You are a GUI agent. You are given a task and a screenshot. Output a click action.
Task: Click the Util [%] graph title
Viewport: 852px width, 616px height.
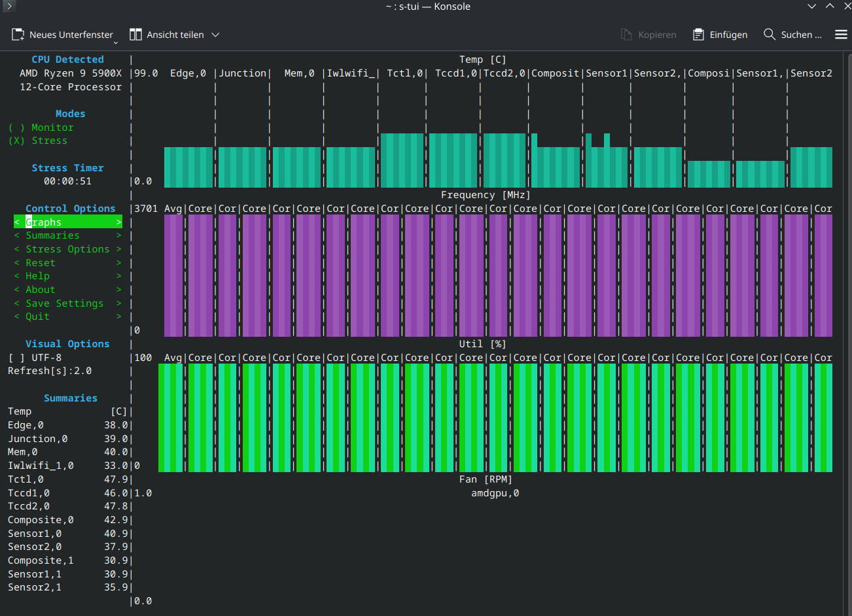(x=483, y=344)
